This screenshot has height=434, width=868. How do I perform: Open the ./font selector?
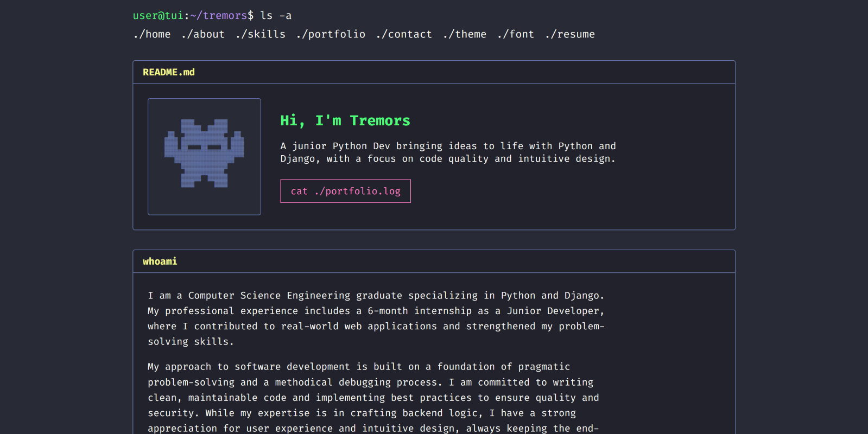pyautogui.click(x=516, y=34)
